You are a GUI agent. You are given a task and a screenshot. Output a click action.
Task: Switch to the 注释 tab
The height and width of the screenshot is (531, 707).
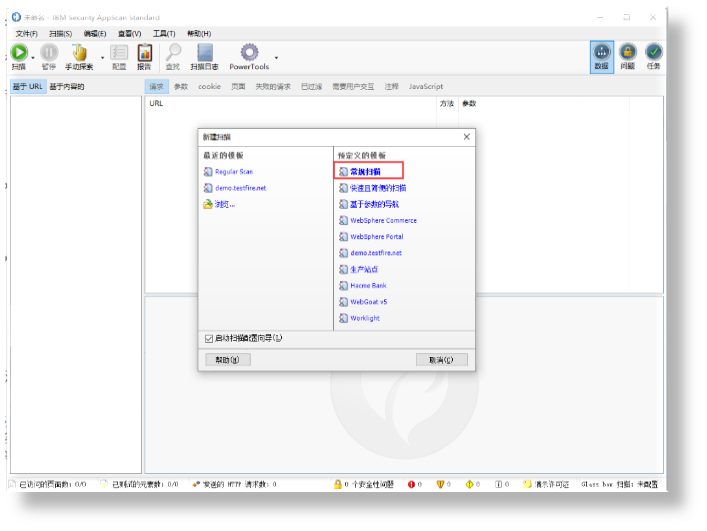pyautogui.click(x=391, y=87)
